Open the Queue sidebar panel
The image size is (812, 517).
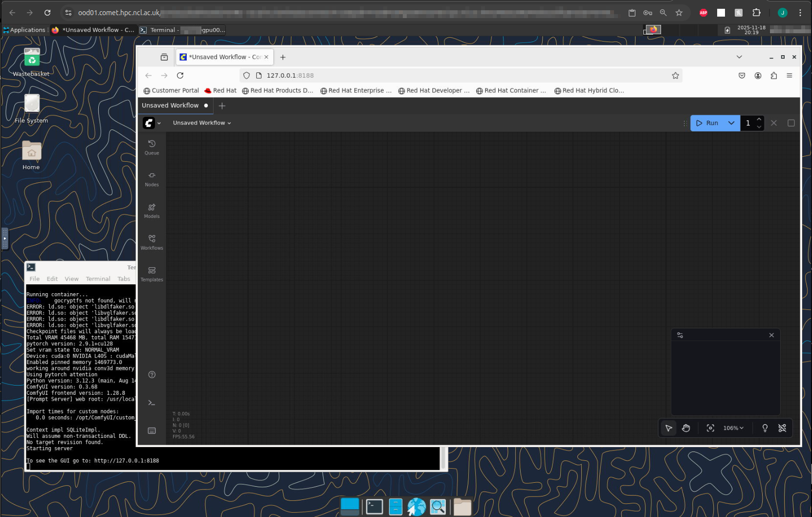click(x=152, y=147)
